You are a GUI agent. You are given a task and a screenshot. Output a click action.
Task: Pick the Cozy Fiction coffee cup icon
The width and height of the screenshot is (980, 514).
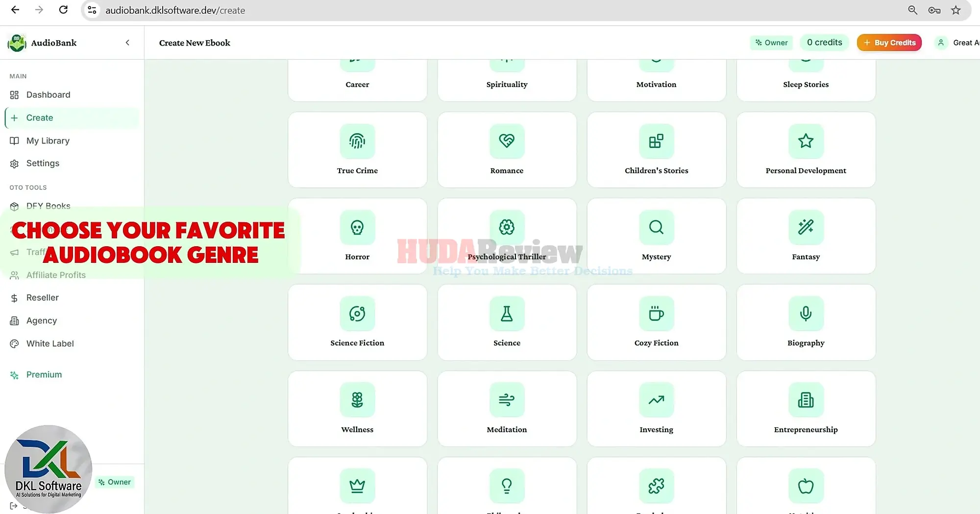point(656,314)
